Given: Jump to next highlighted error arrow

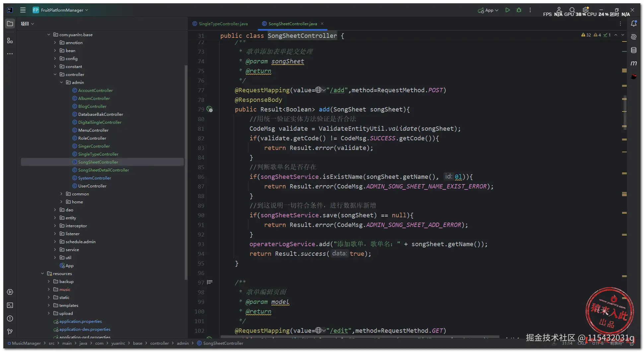Looking at the screenshot, I should pos(623,35).
